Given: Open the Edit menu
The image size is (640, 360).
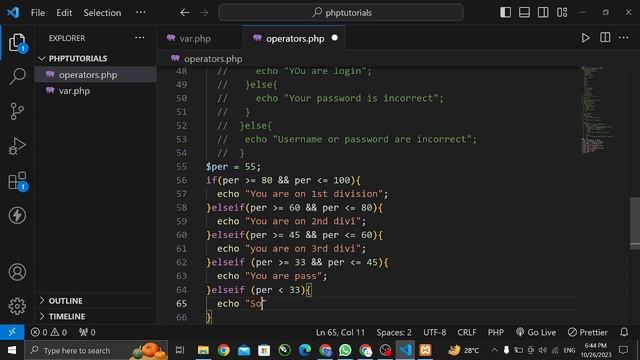Looking at the screenshot, I should (64, 13).
